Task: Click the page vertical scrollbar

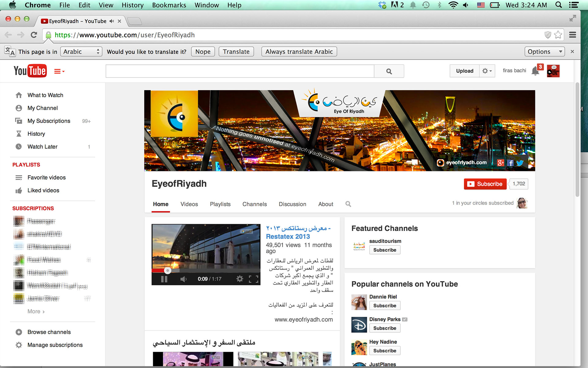Action: (x=577, y=140)
